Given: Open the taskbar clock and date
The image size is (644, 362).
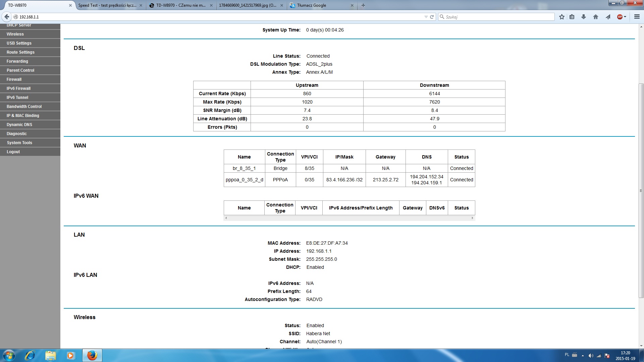Looking at the screenshot, I should (625, 356).
